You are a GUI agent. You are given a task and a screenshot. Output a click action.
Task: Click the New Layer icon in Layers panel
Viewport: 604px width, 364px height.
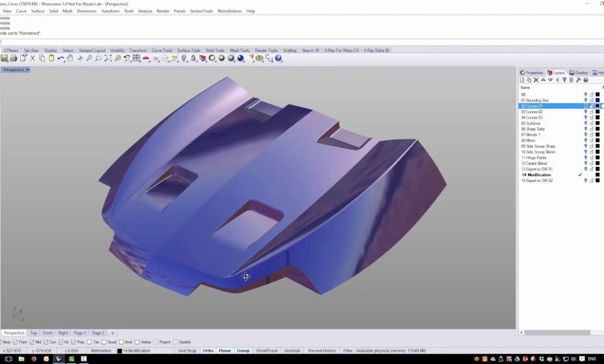[x=522, y=80]
